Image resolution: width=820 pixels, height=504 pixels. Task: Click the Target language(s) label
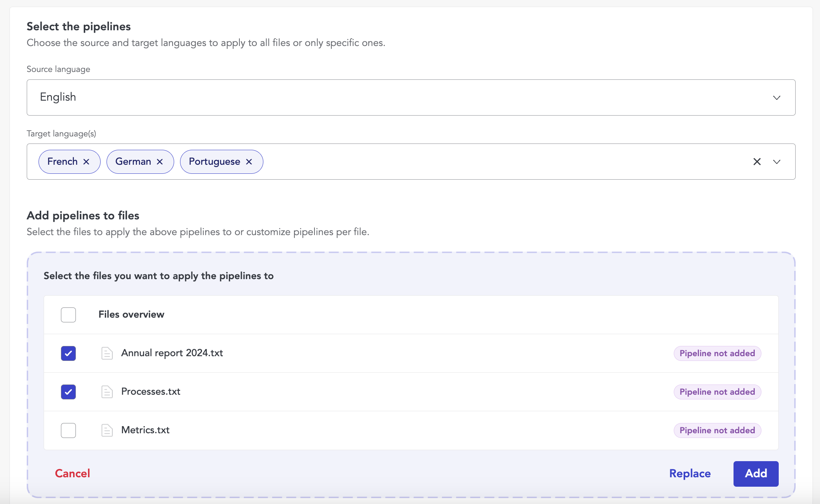61,134
